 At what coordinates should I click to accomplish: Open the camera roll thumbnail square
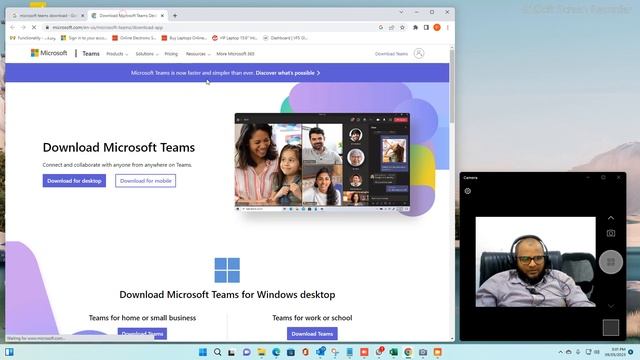pos(611,327)
